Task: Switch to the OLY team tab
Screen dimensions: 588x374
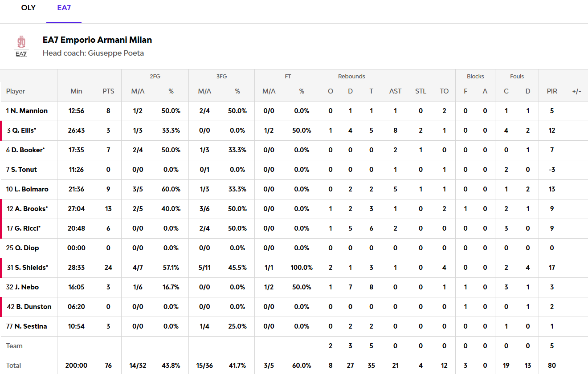Action: pos(29,8)
